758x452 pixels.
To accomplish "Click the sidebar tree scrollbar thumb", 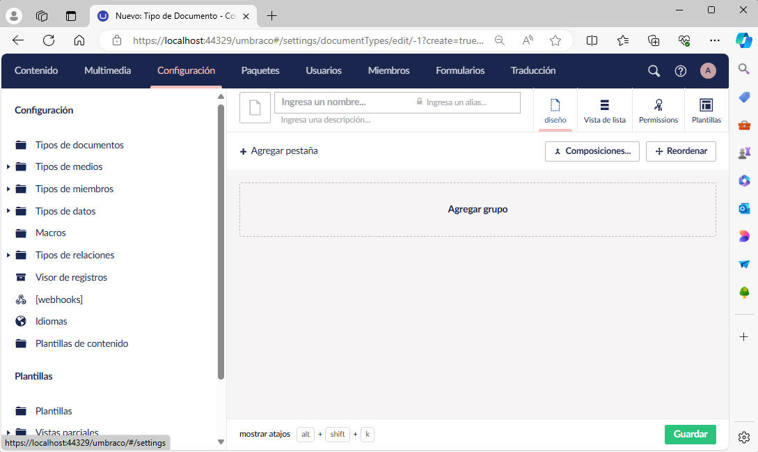I will point(221,242).
